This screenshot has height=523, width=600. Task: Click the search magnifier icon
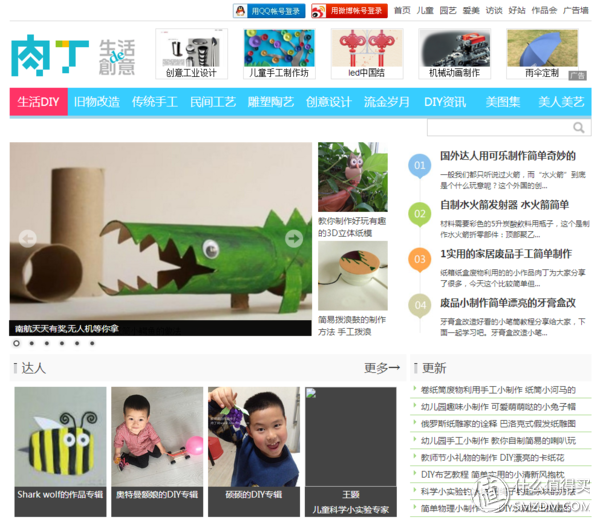579,128
